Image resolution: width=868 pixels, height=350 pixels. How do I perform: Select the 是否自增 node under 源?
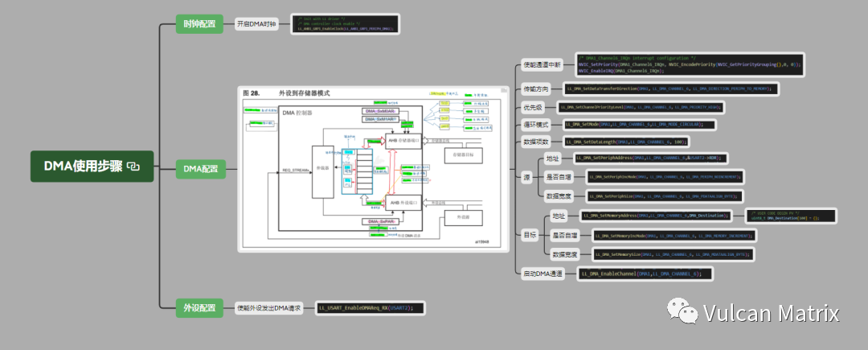[x=559, y=177]
